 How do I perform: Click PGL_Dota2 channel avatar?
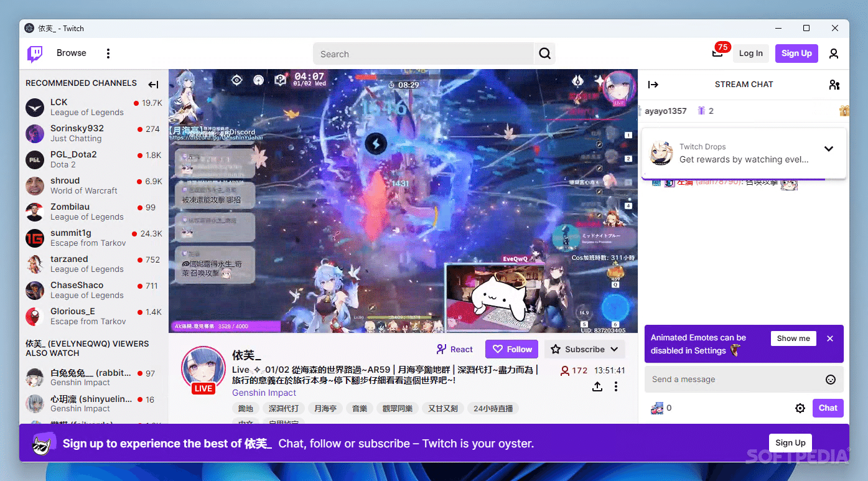click(x=35, y=160)
